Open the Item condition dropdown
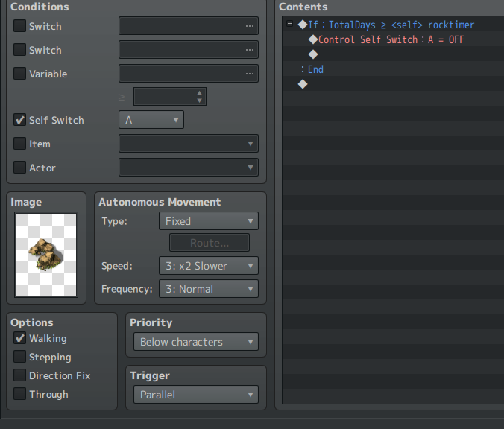 [x=189, y=144]
